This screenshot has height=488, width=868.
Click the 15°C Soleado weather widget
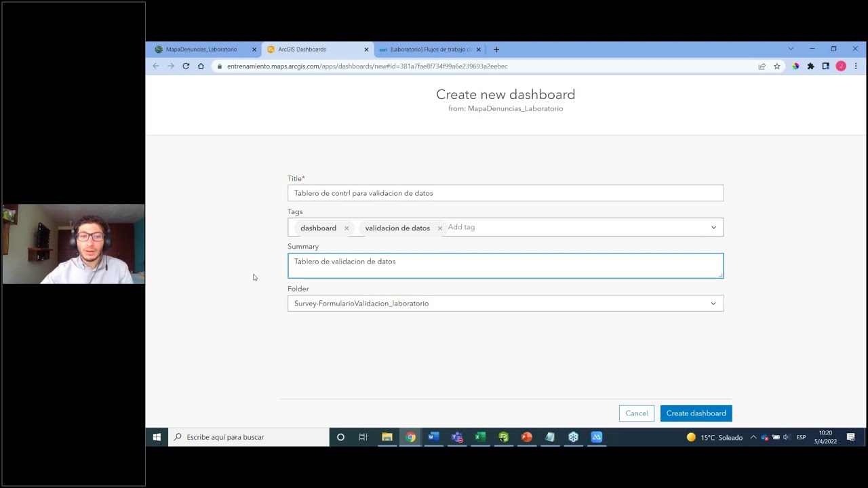[x=714, y=437]
